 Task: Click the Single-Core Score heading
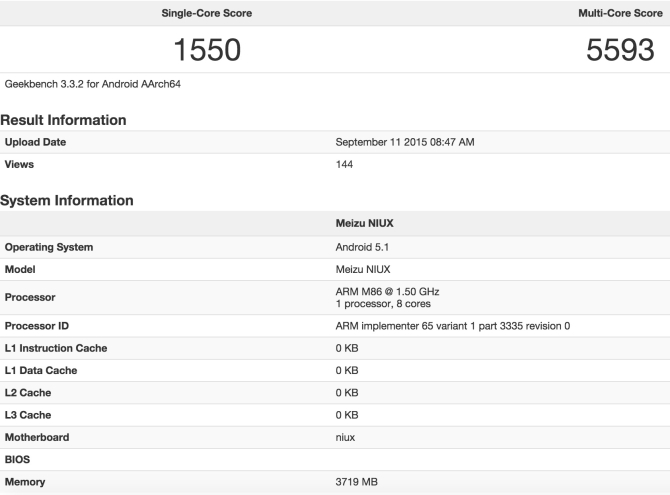(206, 13)
